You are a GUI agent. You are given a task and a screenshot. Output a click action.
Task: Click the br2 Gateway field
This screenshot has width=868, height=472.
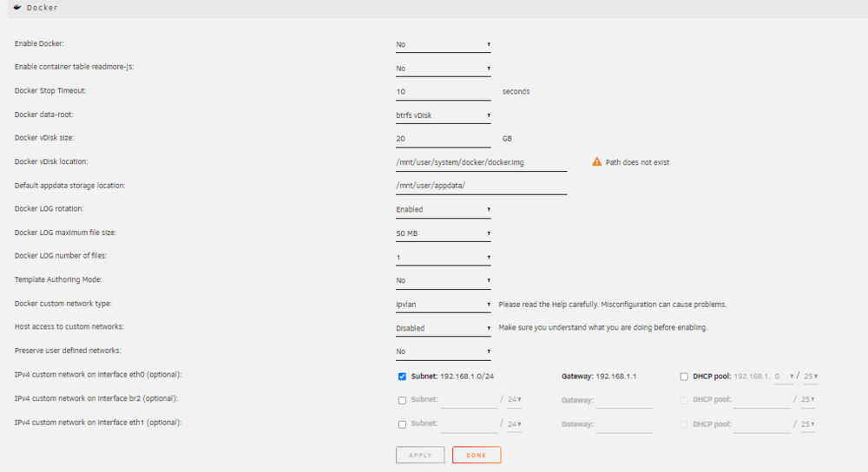[x=624, y=400]
